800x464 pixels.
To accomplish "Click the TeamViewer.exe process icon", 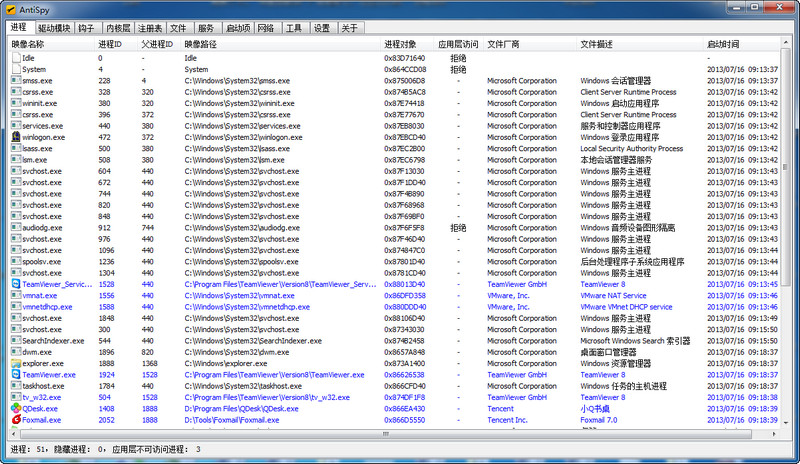I will (x=16, y=374).
